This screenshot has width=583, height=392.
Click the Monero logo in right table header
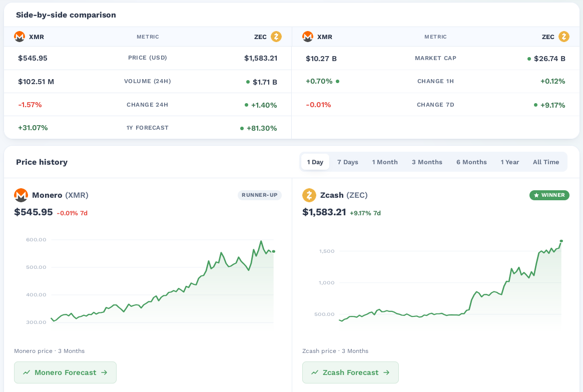(x=307, y=37)
